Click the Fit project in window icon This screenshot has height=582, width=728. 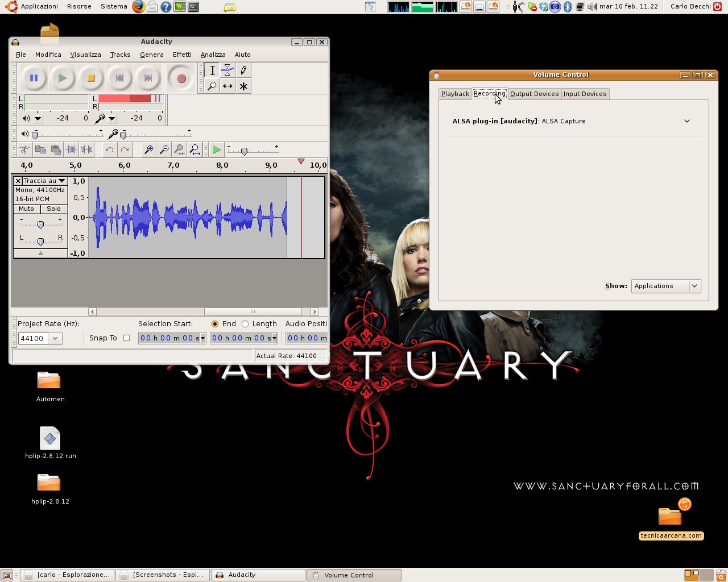pyautogui.click(x=195, y=150)
